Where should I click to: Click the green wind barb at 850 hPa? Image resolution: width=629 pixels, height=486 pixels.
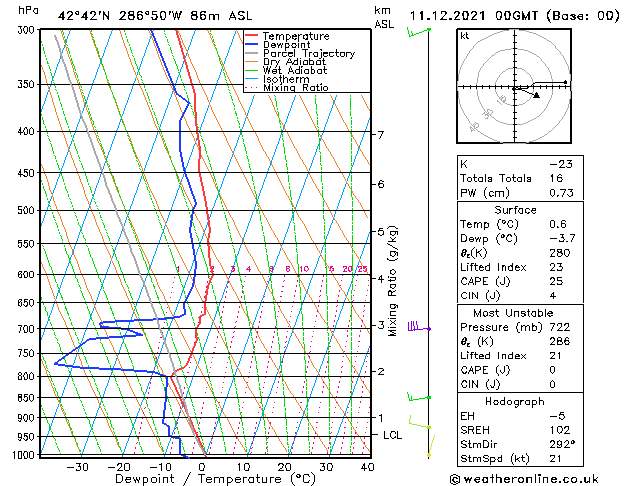click(x=419, y=397)
